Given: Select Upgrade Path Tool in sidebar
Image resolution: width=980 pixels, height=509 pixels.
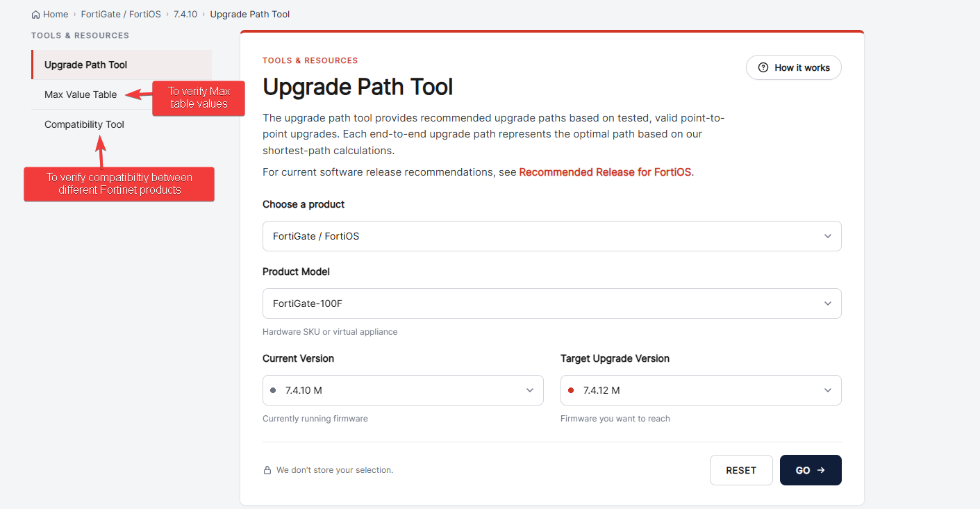Looking at the screenshot, I should (122, 65).
